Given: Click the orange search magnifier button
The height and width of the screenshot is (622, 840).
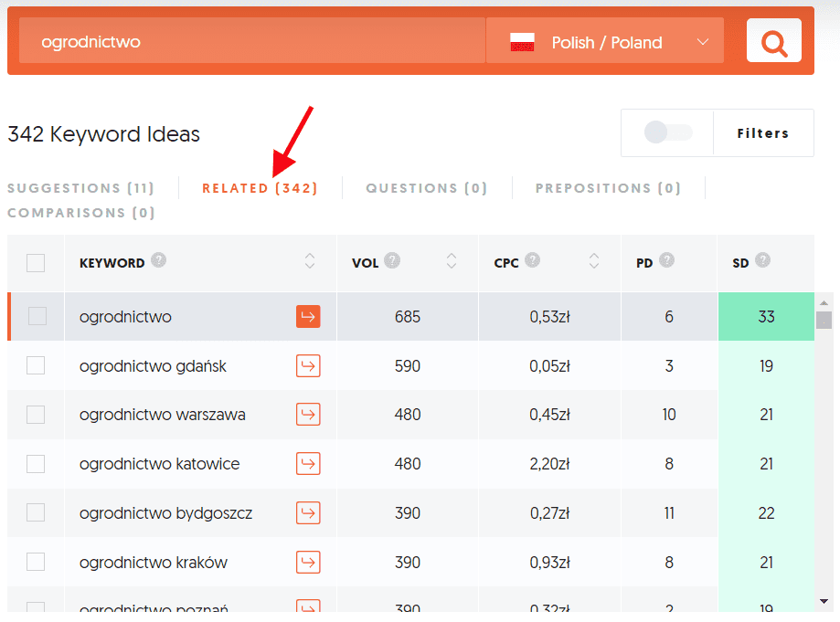Looking at the screenshot, I should click(773, 40).
